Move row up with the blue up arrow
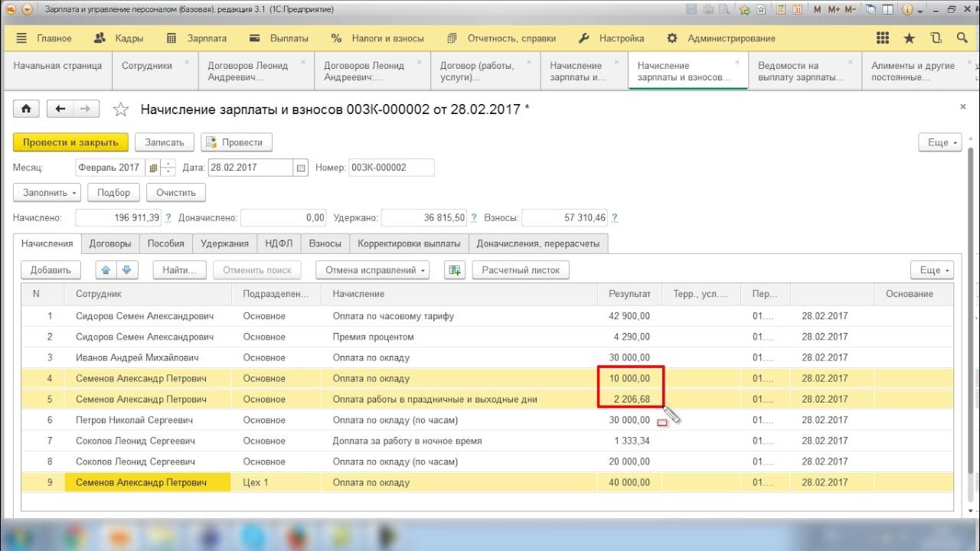The height and width of the screenshot is (551, 980). pos(106,270)
